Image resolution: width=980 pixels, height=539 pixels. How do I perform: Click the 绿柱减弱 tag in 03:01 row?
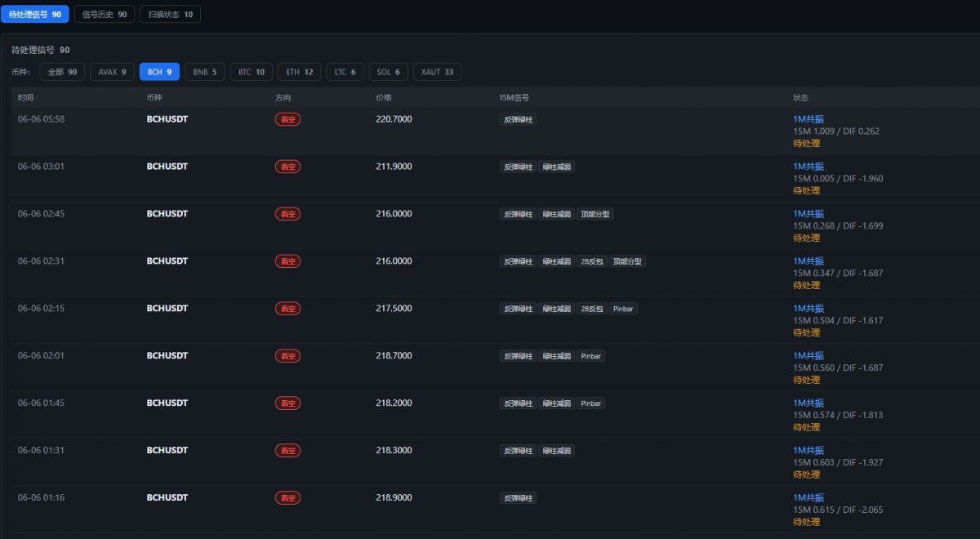556,167
